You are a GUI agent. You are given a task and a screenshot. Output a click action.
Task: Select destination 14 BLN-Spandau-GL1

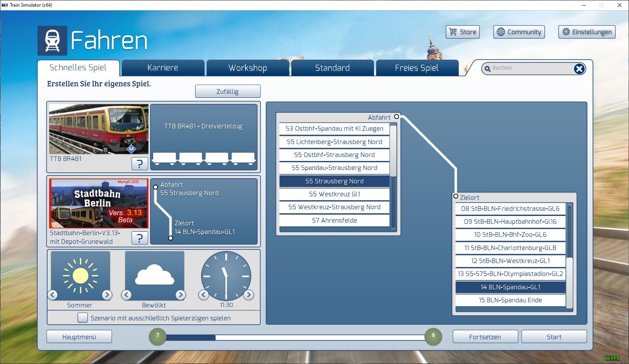coord(510,287)
